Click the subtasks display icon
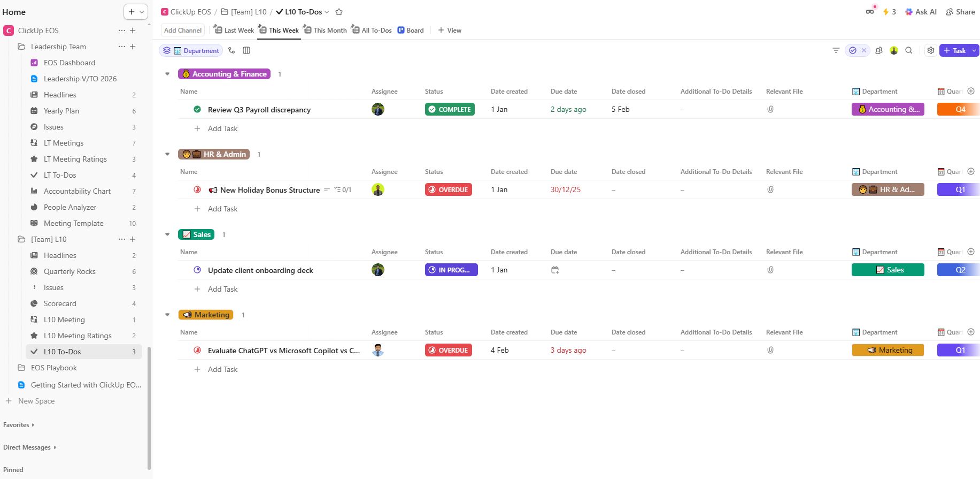Viewport: 980px width, 479px height. pyautogui.click(x=232, y=50)
